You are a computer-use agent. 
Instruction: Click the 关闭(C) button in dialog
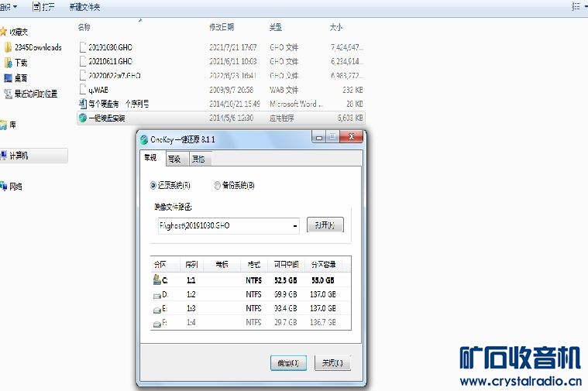coord(332,363)
